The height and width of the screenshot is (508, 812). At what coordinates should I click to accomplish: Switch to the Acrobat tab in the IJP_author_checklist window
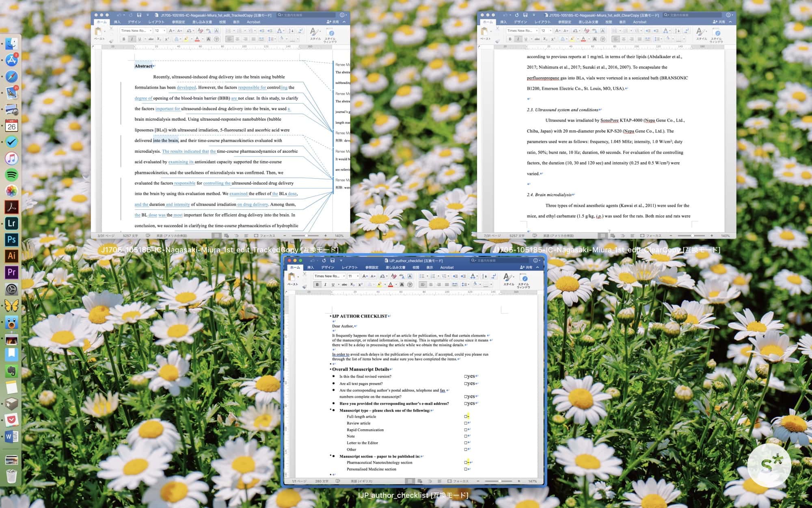pyautogui.click(x=447, y=267)
